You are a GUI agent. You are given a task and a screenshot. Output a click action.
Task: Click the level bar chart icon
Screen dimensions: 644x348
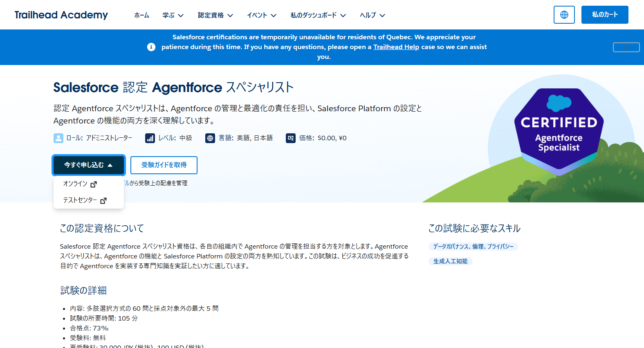tap(150, 138)
